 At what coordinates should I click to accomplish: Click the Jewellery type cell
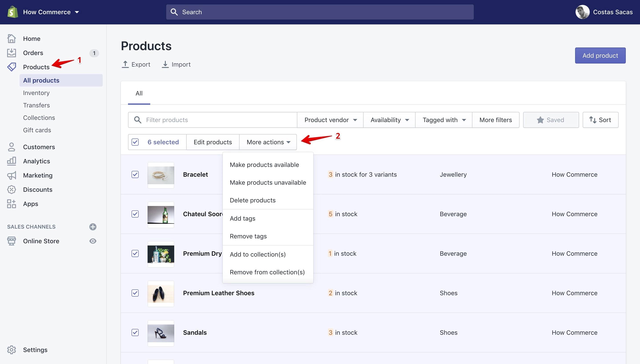pos(453,174)
